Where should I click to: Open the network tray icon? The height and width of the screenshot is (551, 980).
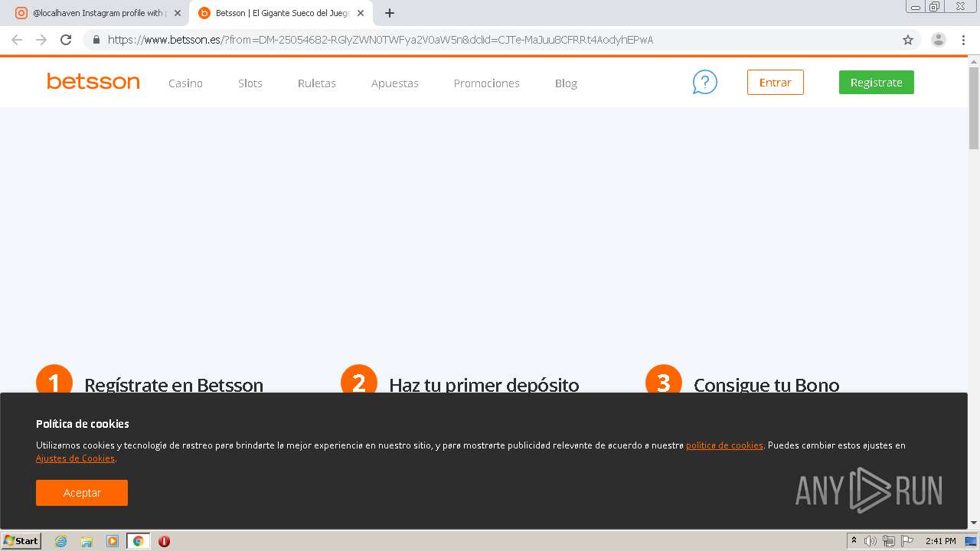click(889, 541)
